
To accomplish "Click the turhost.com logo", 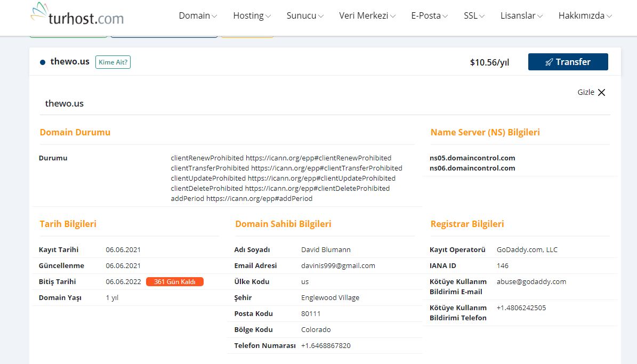I will (77, 14).
